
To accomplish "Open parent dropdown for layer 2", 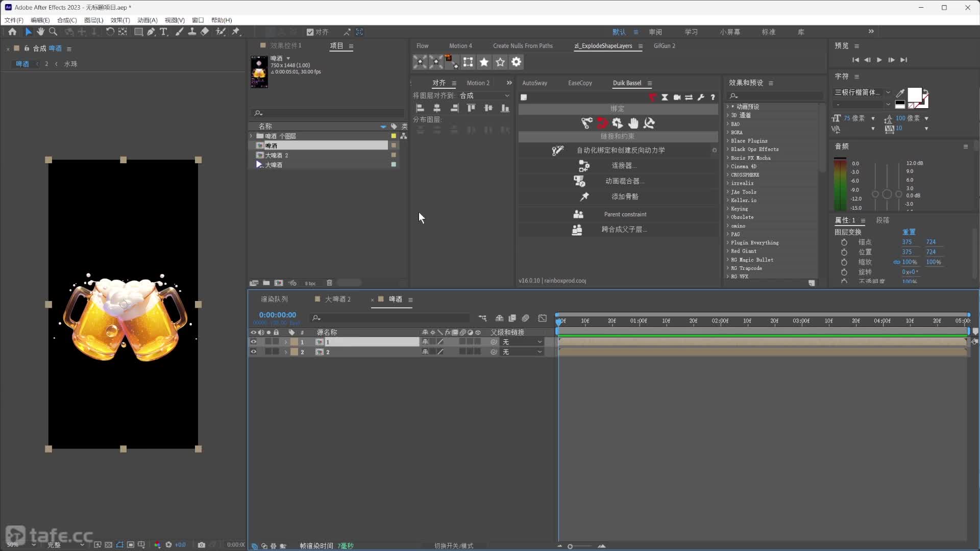I will click(x=521, y=352).
